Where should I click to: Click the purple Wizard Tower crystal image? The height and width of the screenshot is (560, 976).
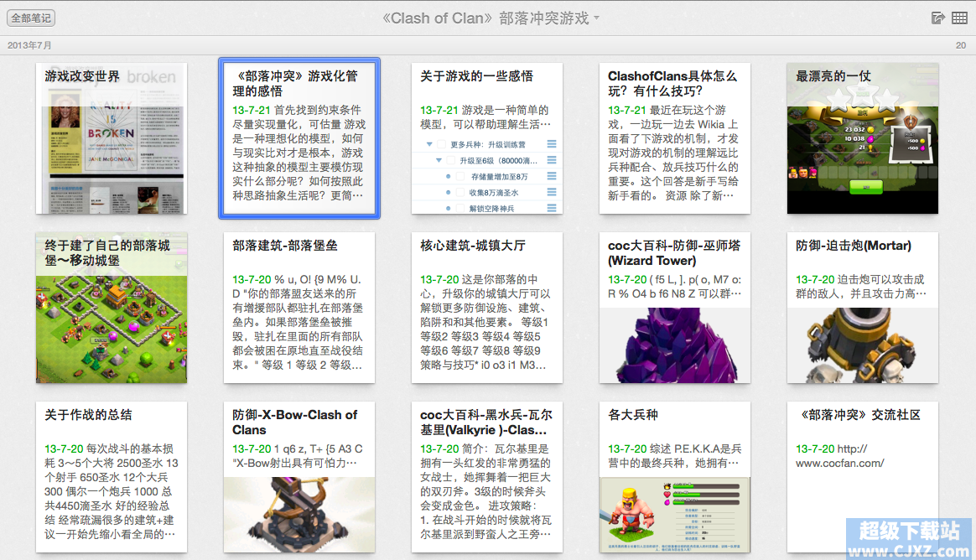tap(675, 345)
